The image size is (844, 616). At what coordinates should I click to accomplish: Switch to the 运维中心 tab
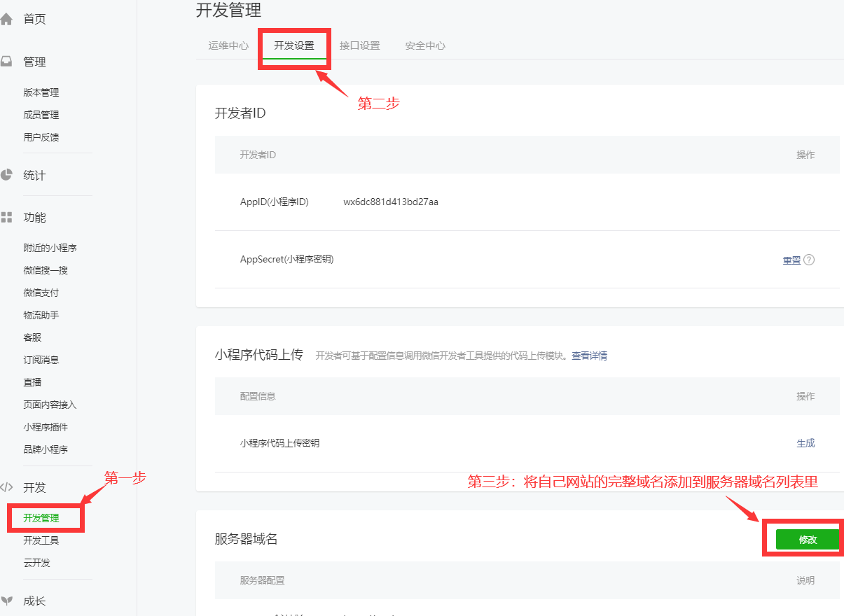coord(228,45)
